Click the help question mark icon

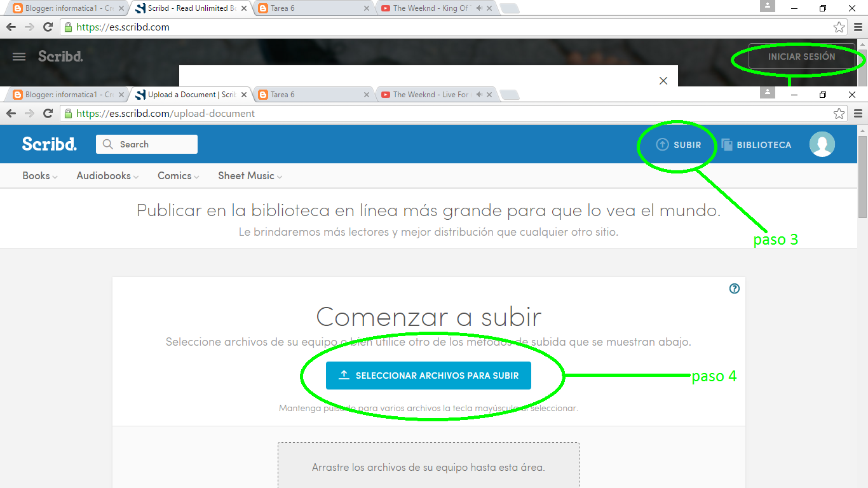pos(735,288)
